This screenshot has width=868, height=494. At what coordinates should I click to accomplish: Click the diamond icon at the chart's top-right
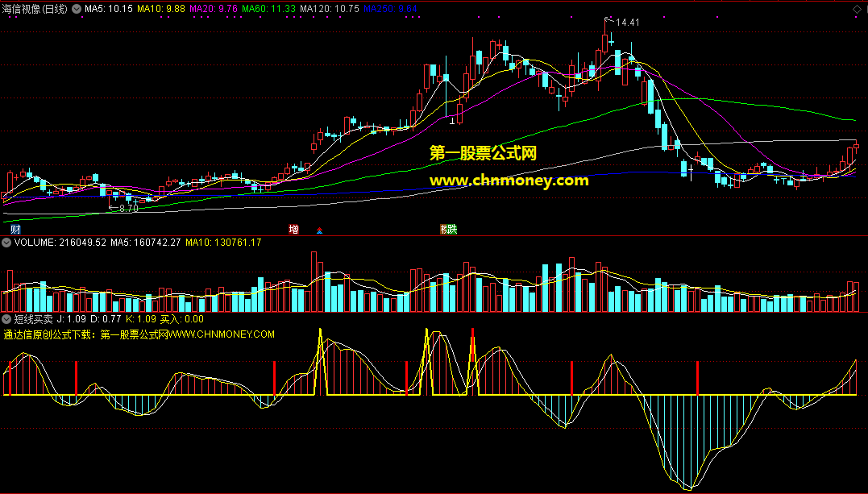(857, 10)
